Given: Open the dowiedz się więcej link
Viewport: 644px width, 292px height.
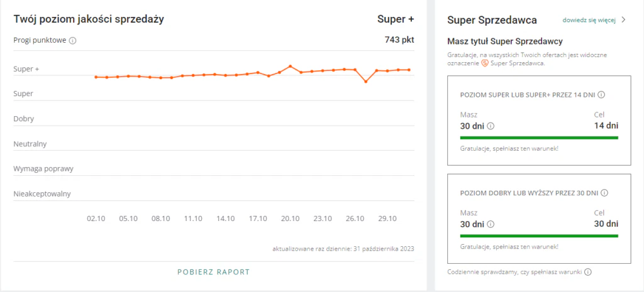Looking at the screenshot, I should [589, 19].
